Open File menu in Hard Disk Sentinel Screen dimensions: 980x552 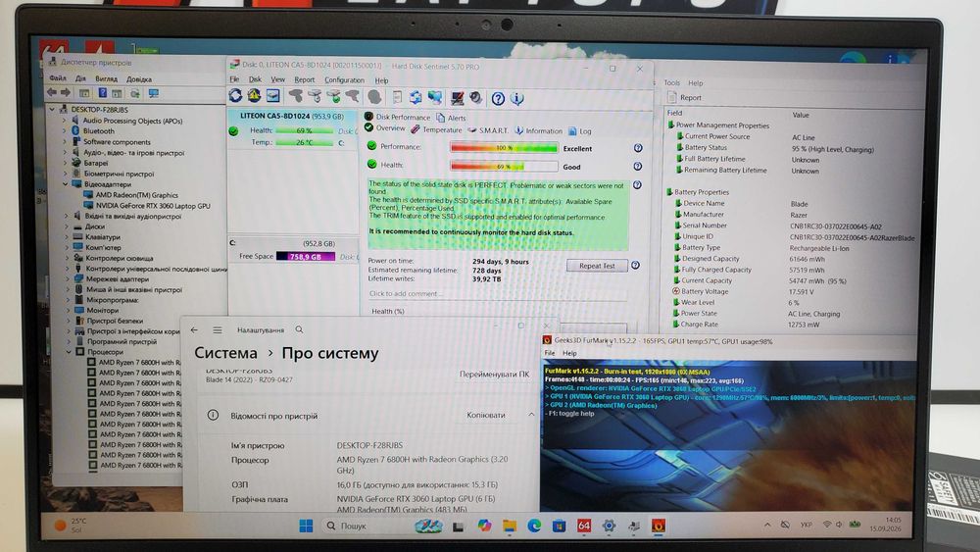[x=234, y=79]
